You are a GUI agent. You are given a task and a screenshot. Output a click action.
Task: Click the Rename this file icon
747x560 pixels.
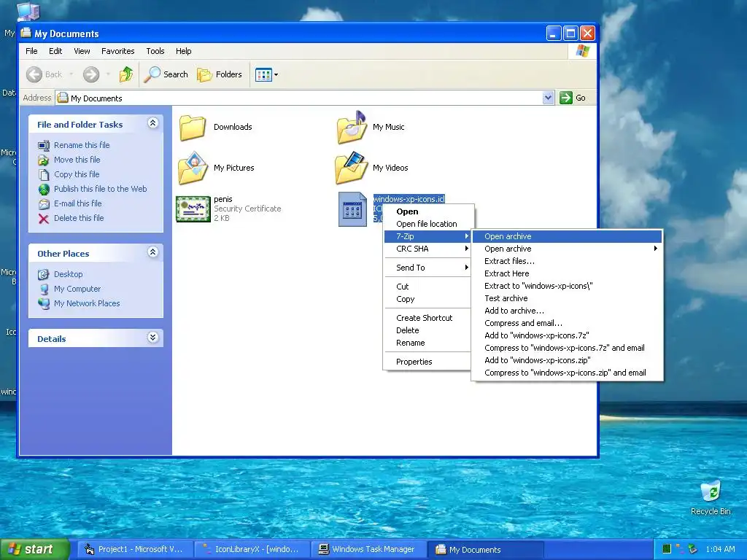44,145
